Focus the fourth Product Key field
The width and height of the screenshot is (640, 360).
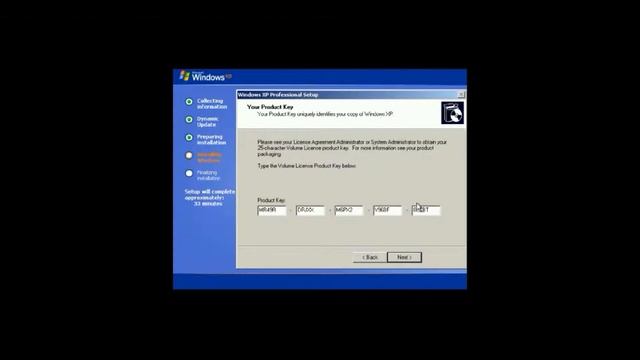[387, 210]
